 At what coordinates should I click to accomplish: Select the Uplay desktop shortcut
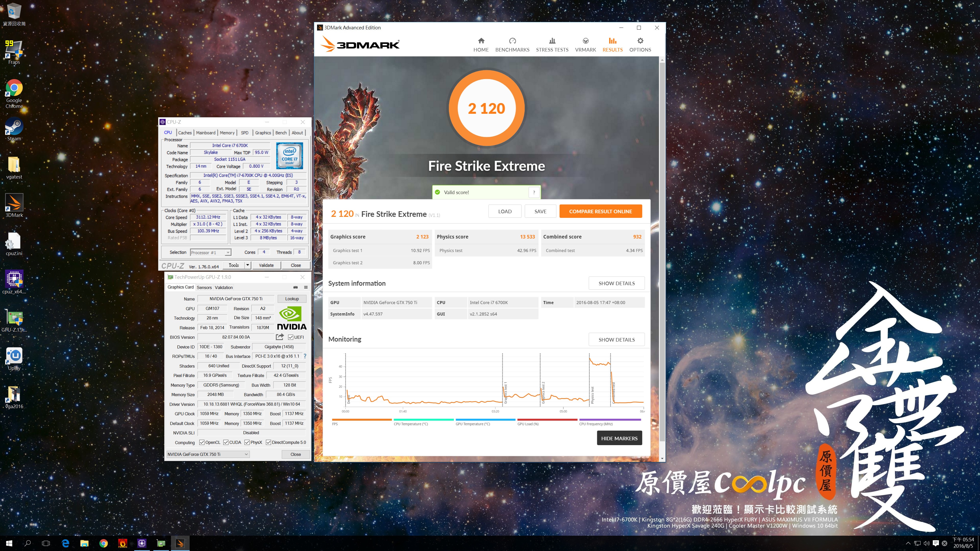[x=14, y=359]
